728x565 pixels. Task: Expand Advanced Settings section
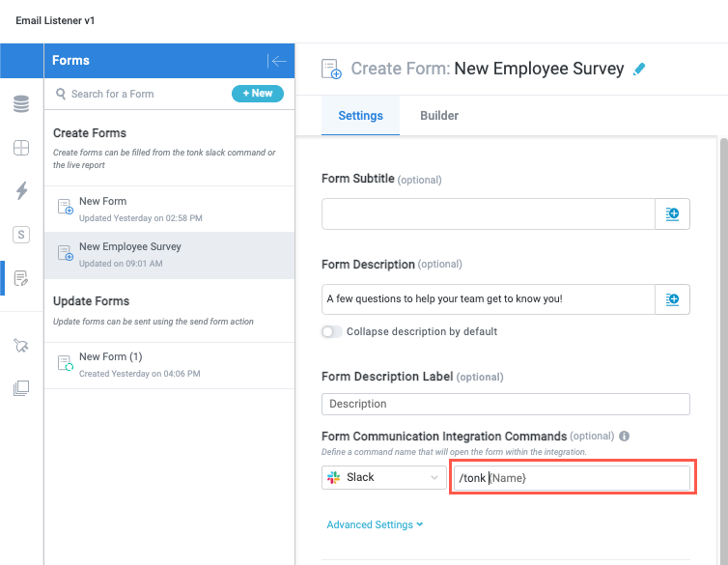[x=376, y=524]
